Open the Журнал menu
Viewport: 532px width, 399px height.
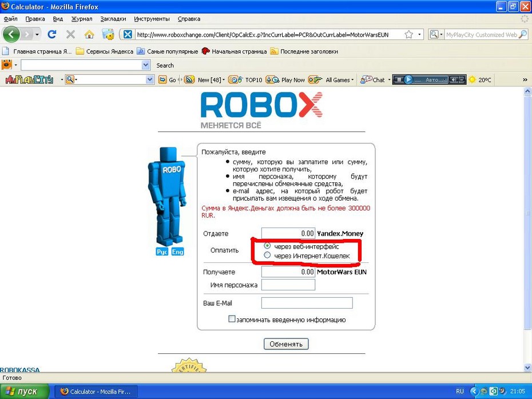(82, 19)
